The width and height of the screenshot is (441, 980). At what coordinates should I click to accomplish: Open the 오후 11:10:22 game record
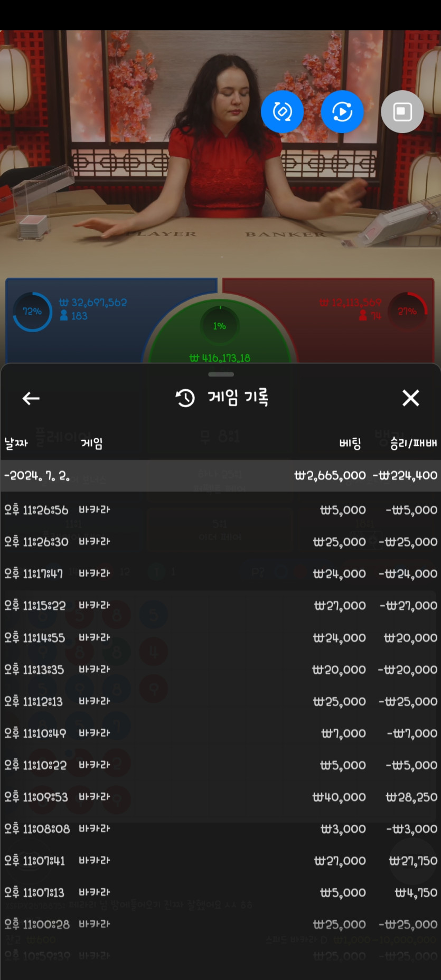coord(221,765)
